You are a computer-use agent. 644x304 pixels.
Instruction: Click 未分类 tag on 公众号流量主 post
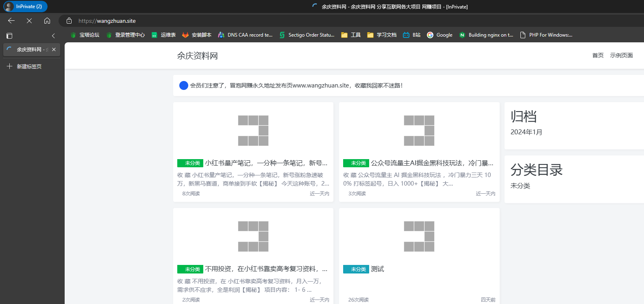point(356,163)
